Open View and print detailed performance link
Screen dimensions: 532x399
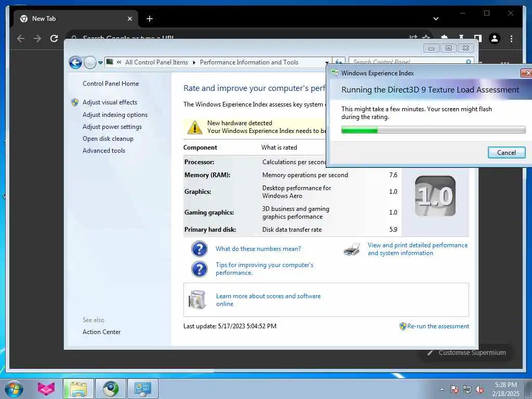click(418, 249)
